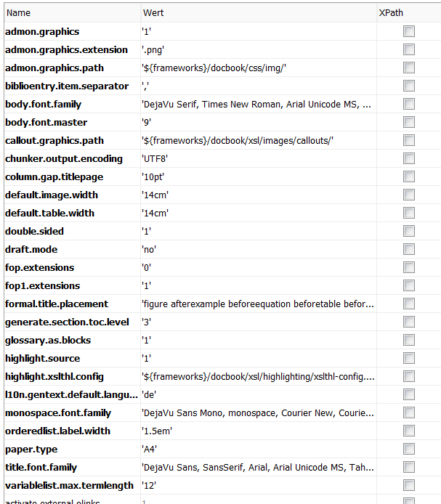Check XPath box for l10n.gentext.default.langu... row
The width and height of the screenshot is (441, 504).
(x=409, y=395)
